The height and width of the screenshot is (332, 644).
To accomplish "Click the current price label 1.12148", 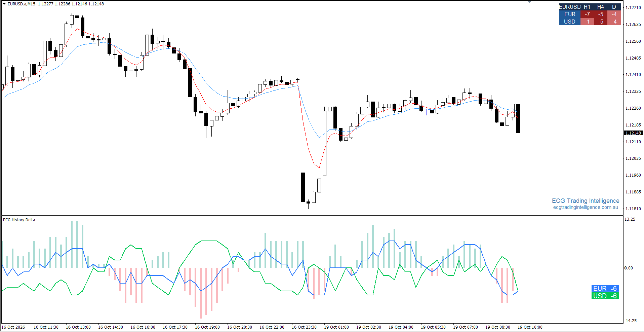I will coord(633,133).
